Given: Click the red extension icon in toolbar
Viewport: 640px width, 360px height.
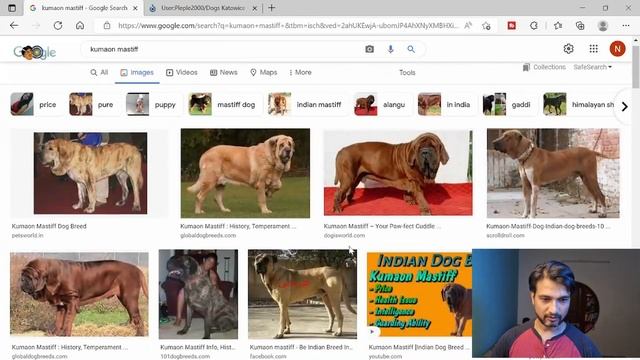Looking at the screenshot, I should 511,25.
